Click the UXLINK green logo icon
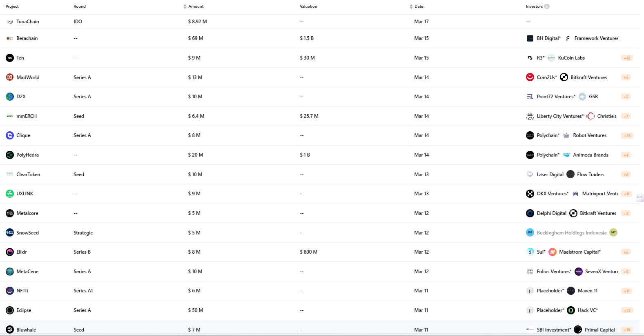 (x=10, y=194)
